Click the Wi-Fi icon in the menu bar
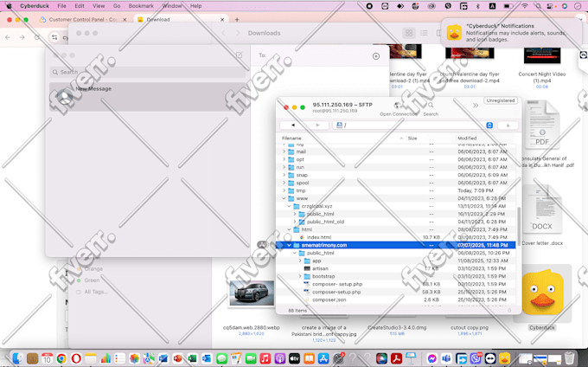The width and height of the screenshot is (588, 367). click(x=525, y=6)
